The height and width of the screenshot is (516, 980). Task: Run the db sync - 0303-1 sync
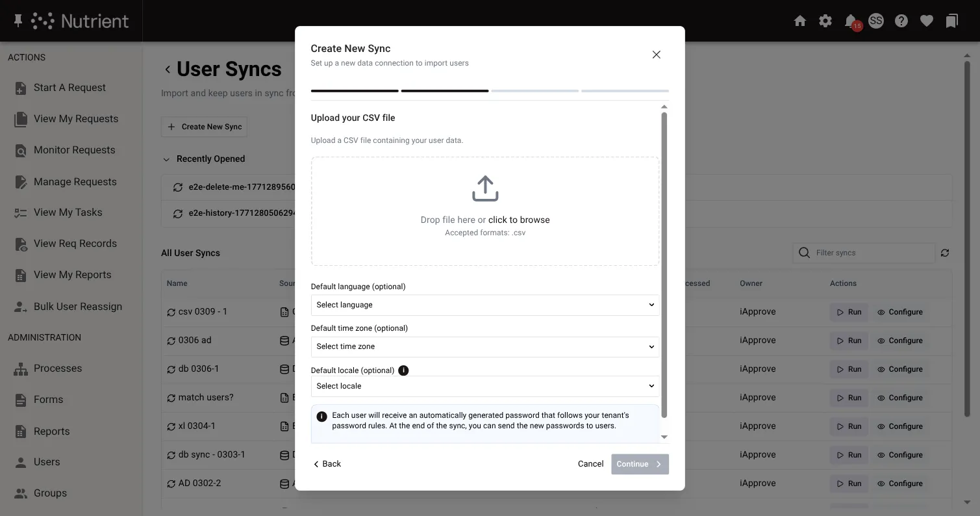849,455
